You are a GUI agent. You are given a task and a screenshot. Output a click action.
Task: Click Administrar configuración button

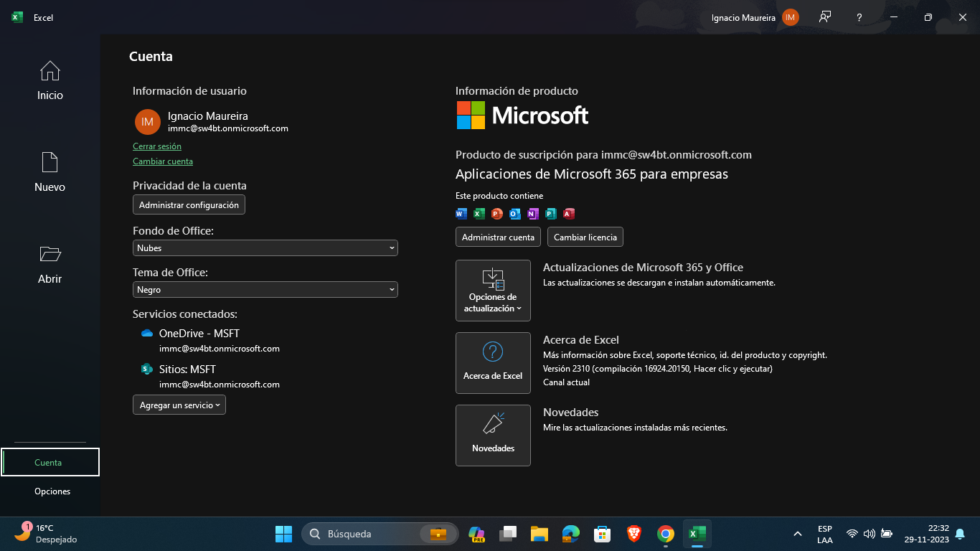tap(189, 204)
